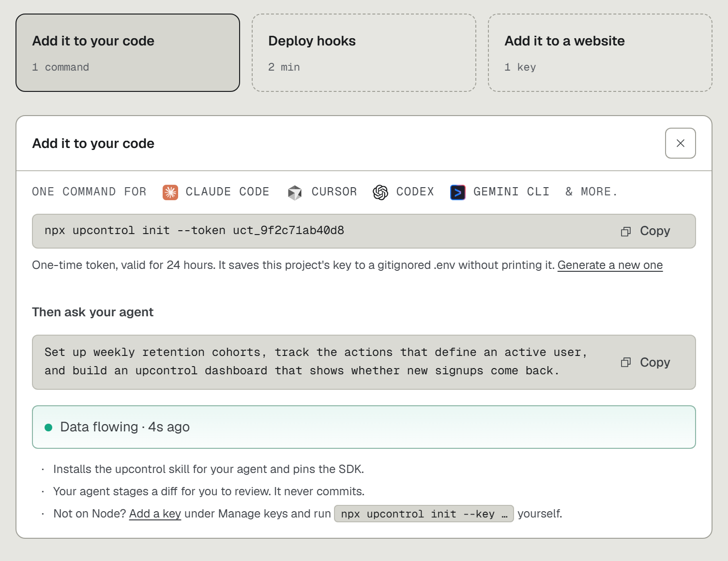Click the 'GEMINI CLI' label
Screen dimensions: 728x561
click(511, 192)
